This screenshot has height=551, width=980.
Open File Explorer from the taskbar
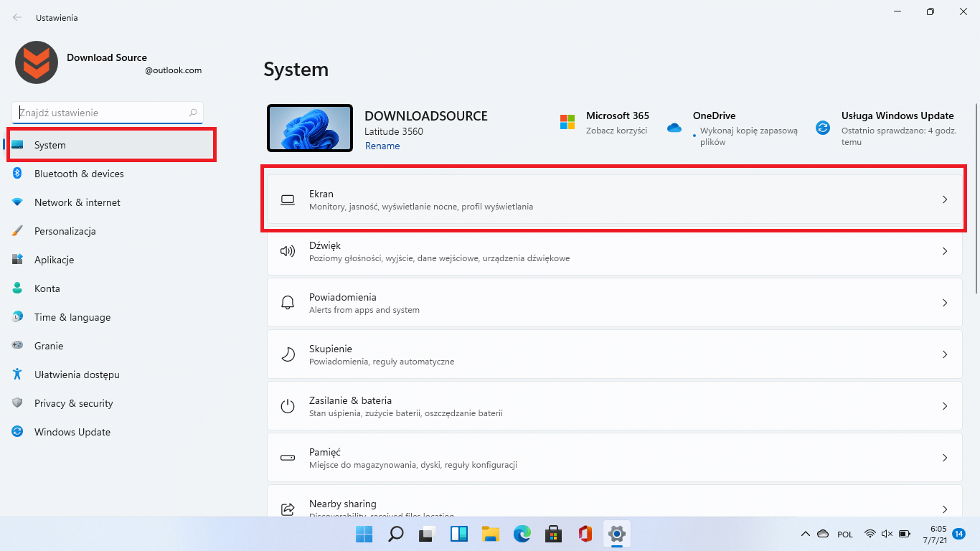click(491, 534)
